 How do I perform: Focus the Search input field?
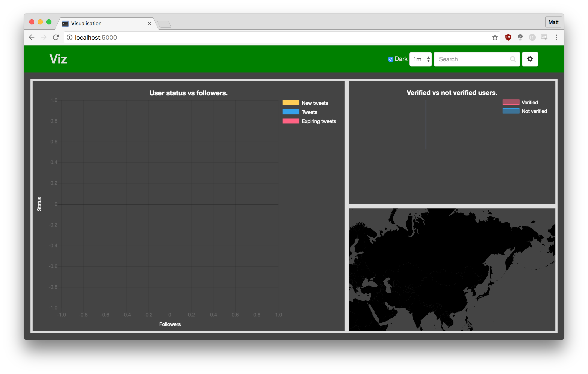[x=477, y=59]
